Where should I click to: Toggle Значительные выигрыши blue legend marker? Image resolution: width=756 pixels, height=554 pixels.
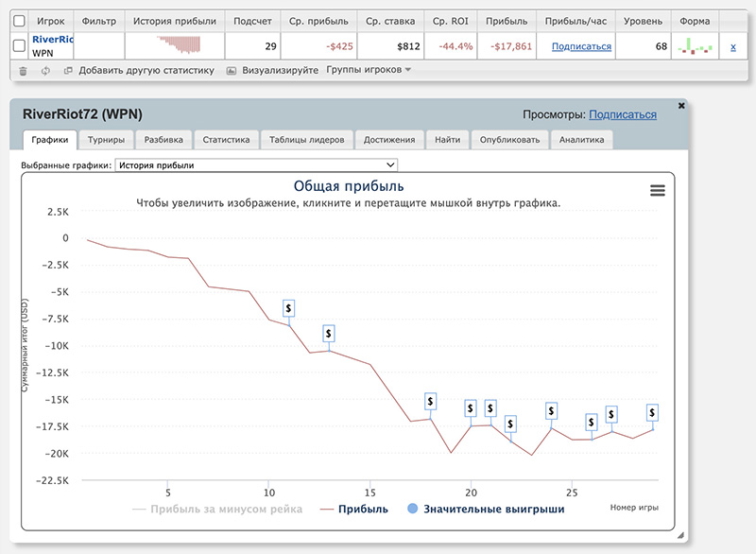(x=412, y=510)
